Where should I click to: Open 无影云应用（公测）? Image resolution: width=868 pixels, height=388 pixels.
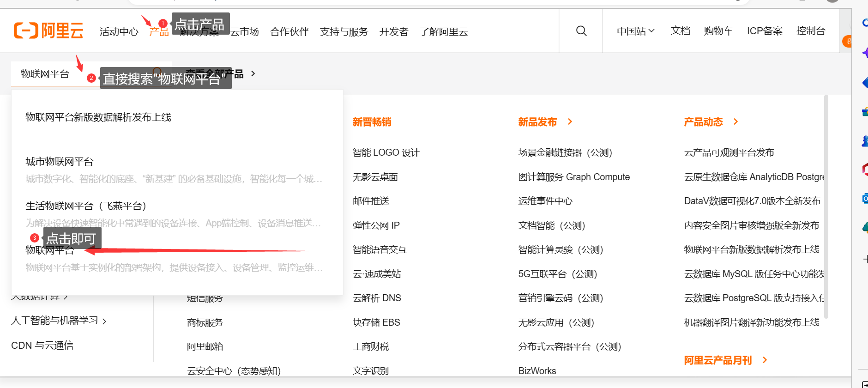(556, 322)
